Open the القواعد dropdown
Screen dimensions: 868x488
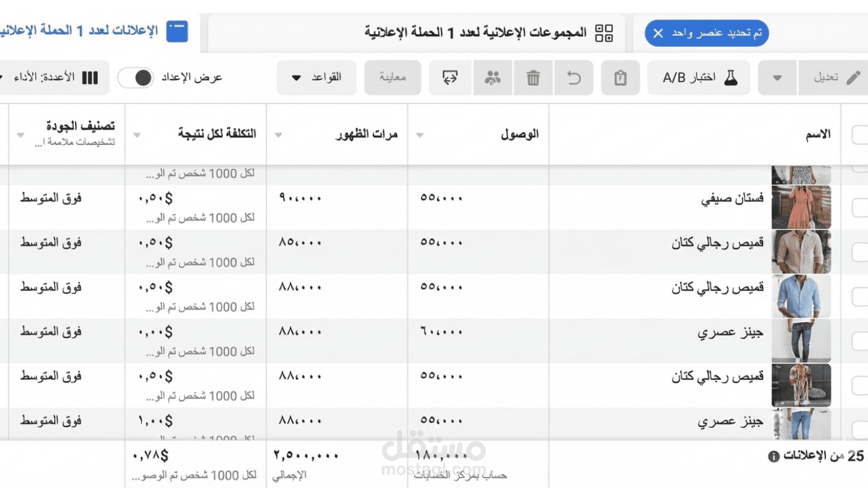316,77
